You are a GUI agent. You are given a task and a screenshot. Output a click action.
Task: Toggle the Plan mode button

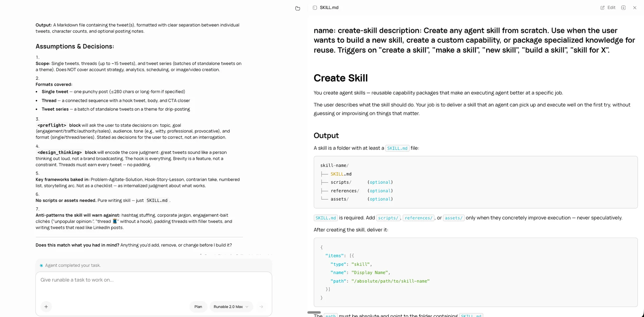[x=198, y=307]
